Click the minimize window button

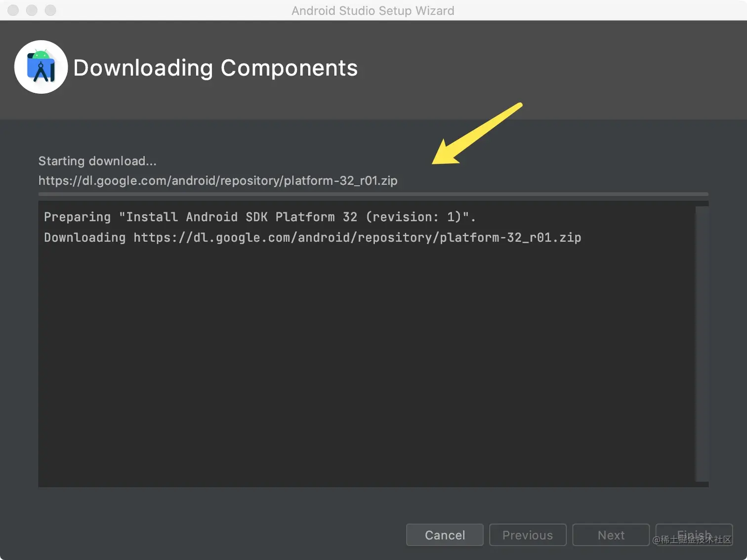coord(32,10)
